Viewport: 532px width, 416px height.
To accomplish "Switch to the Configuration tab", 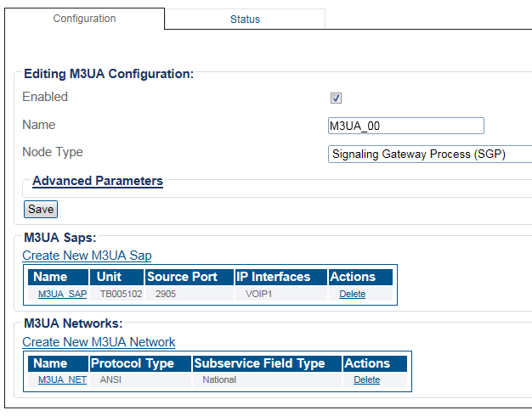I will tap(85, 19).
